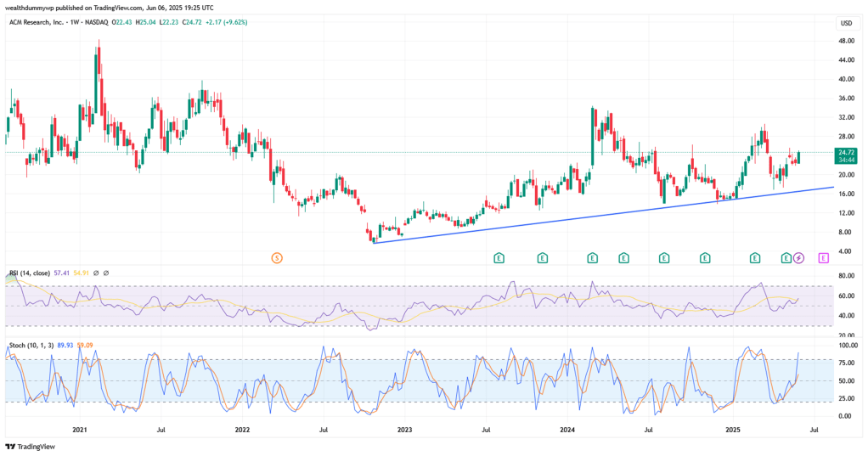Click the 75.00 level on Stoch axis
Screen dimensions: 868x456
847,363
